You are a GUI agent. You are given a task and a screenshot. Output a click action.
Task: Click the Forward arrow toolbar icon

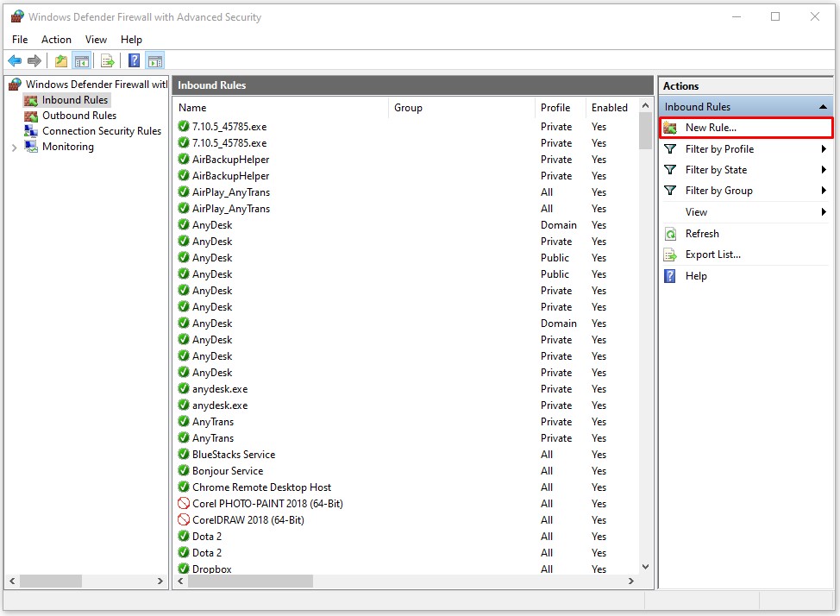tap(34, 60)
